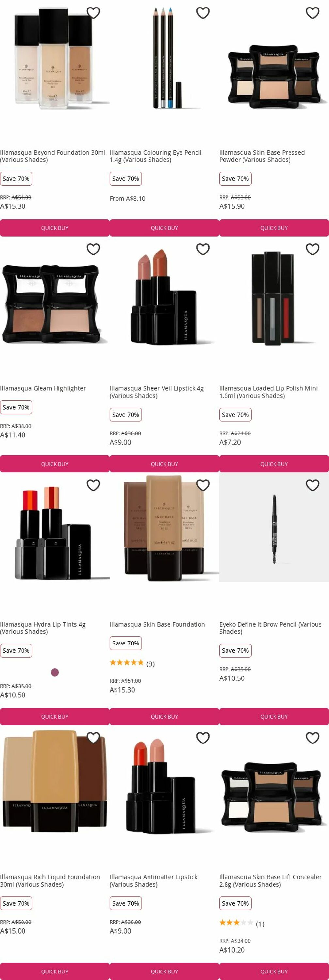This screenshot has width=329, height=980.
Task: Quick Buy Eyeko Define It Brow Pencil
Action: (274, 716)
